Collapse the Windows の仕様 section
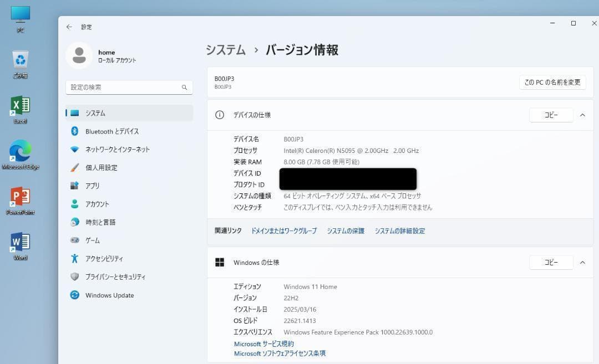 pyautogui.click(x=582, y=262)
